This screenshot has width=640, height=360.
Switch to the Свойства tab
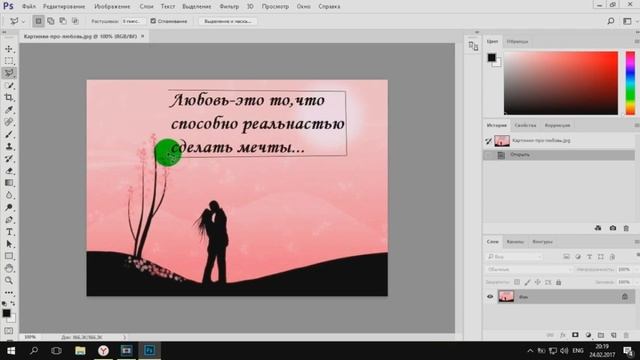tap(525, 125)
